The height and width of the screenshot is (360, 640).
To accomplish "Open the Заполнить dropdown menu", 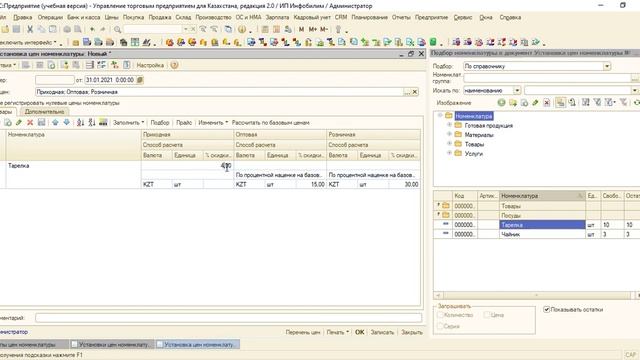I will click(128, 122).
